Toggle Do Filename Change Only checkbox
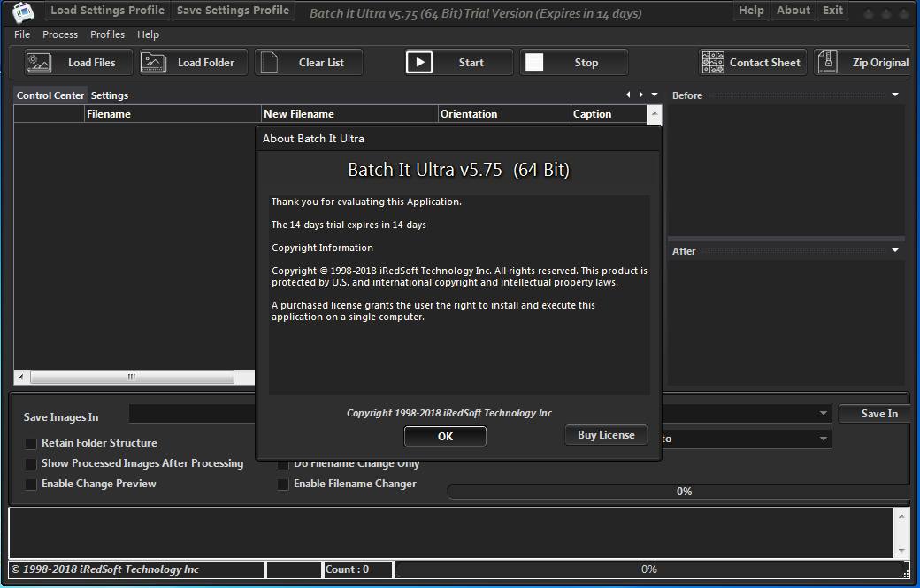 coord(283,464)
